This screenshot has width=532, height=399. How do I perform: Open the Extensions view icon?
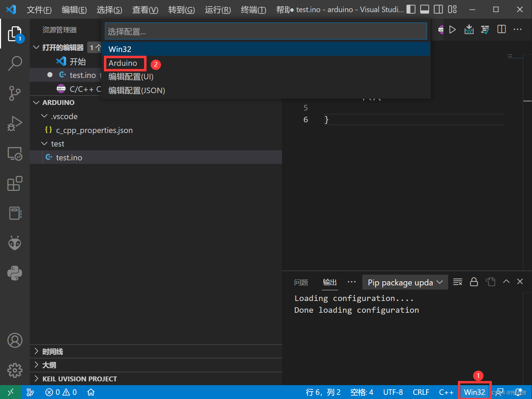15,183
